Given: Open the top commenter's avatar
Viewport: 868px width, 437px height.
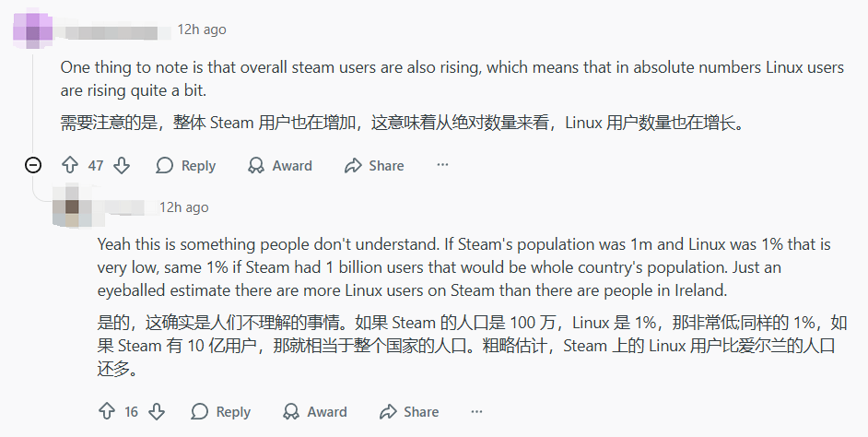Looking at the screenshot, I should click(32, 30).
